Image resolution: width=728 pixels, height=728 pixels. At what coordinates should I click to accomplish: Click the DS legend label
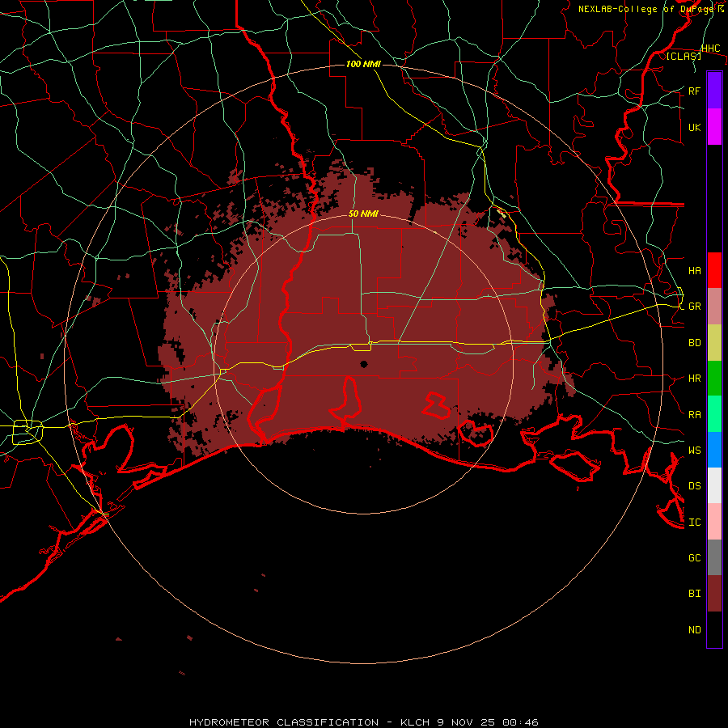[694, 485]
